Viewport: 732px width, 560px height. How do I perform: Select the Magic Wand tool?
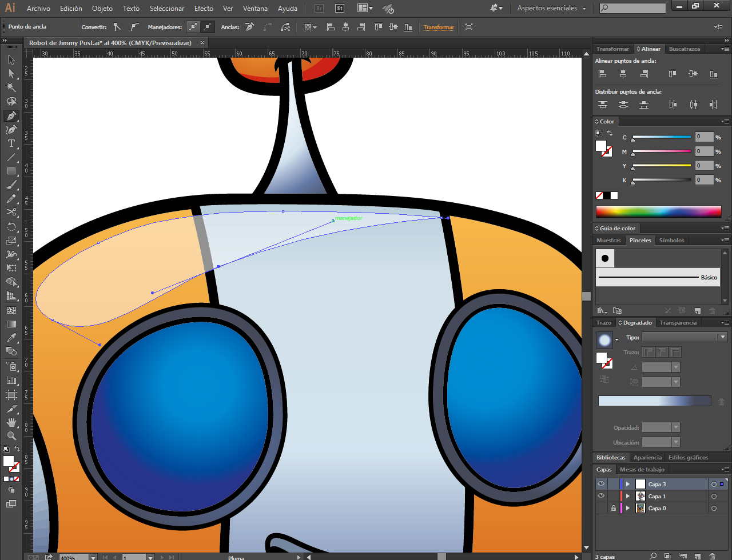[x=11, y=87]
